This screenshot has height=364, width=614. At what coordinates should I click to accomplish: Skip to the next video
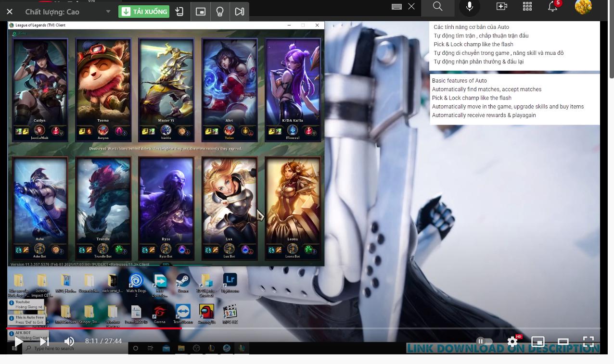pos(44,341)
